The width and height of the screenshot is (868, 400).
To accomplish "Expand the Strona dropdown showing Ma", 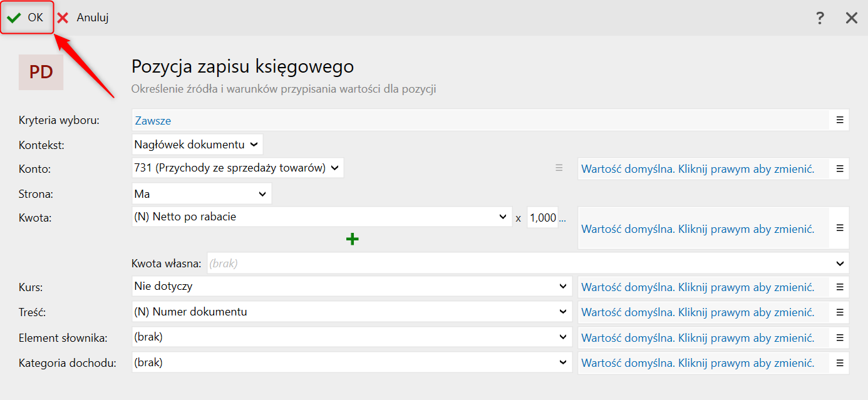I will tap(202, 194).
